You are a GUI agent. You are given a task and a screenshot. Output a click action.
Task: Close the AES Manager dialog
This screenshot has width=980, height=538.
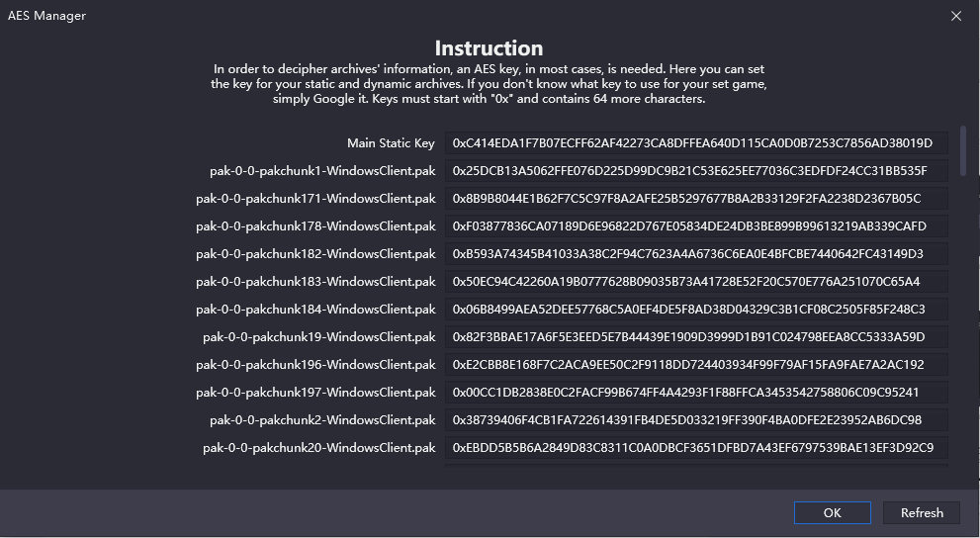[x=955, y=16]
